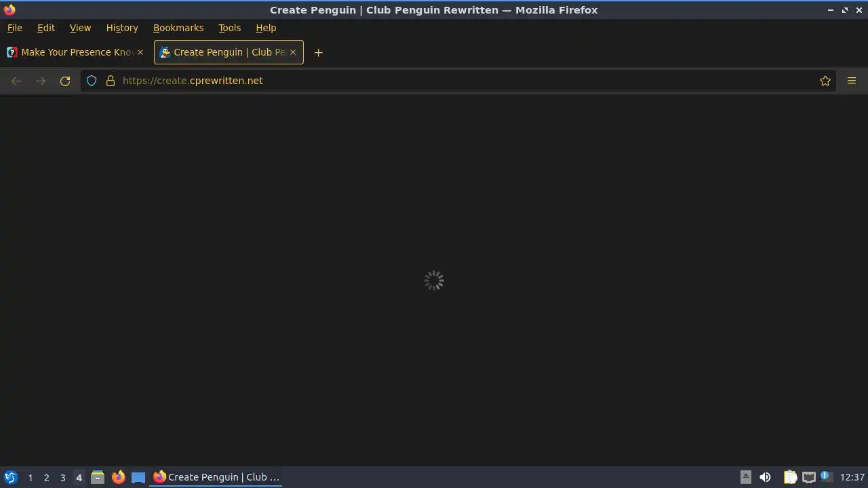Switch to workspace 4

pos(79,478)
